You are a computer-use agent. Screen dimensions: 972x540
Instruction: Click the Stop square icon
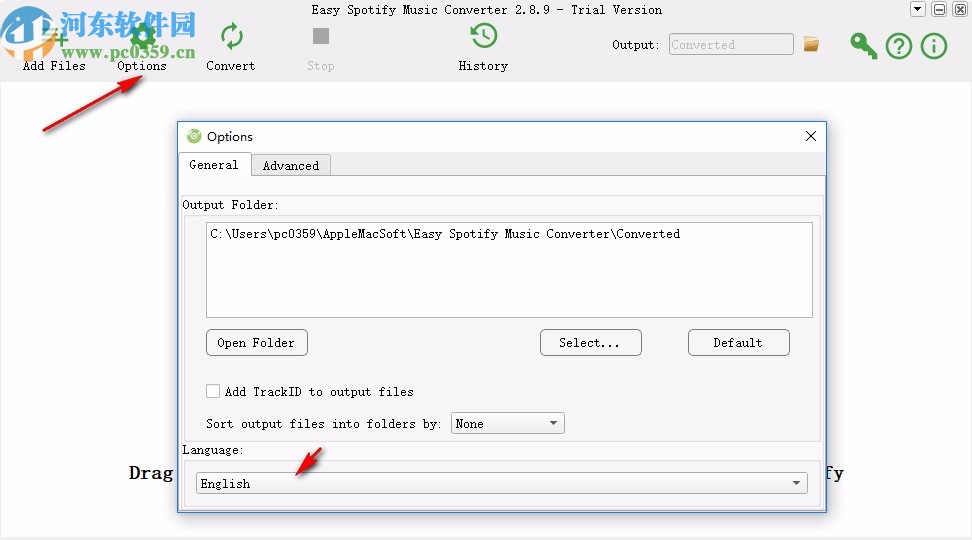pos(321,36)
